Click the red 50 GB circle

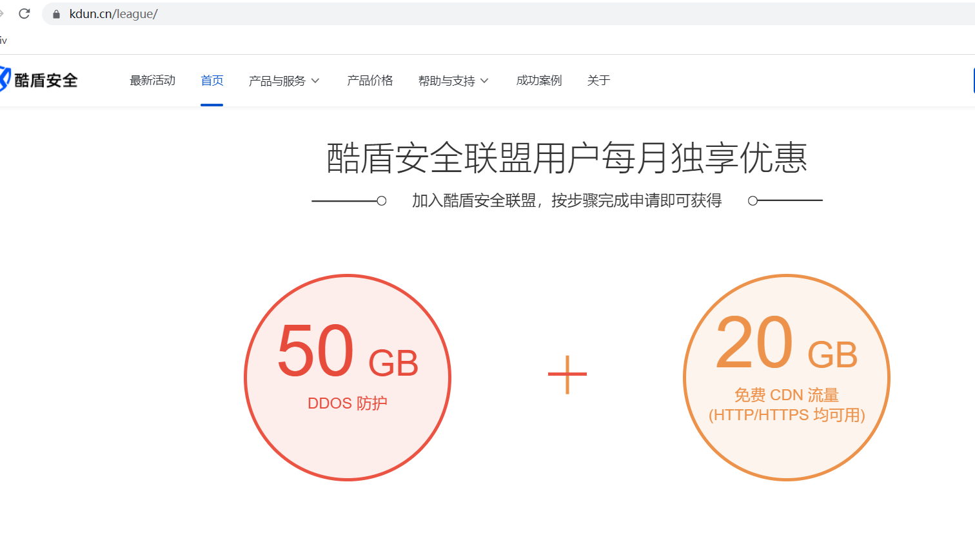(348, 378)
